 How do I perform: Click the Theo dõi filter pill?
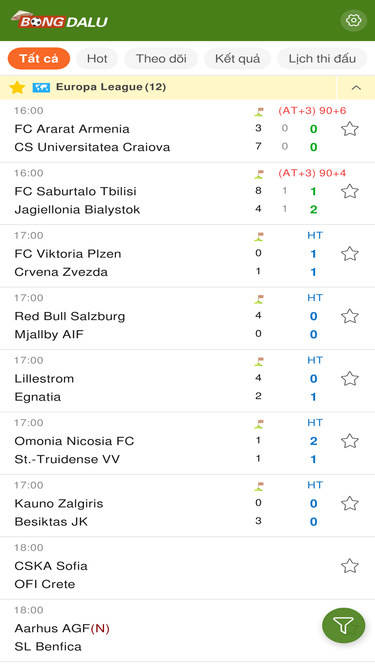click(x=161, y=58)
